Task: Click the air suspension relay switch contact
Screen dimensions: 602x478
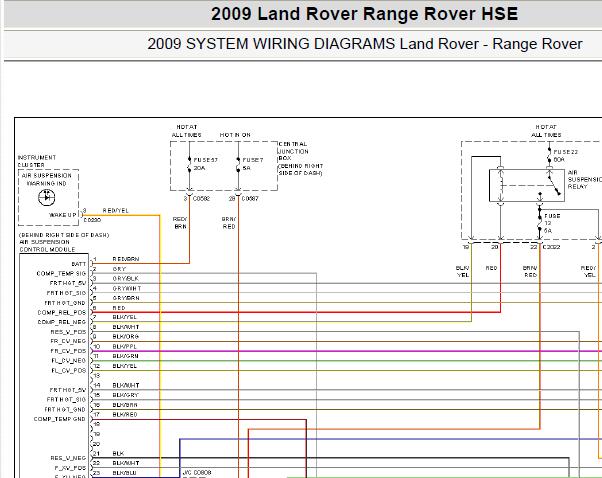Action: pos(554,184)
